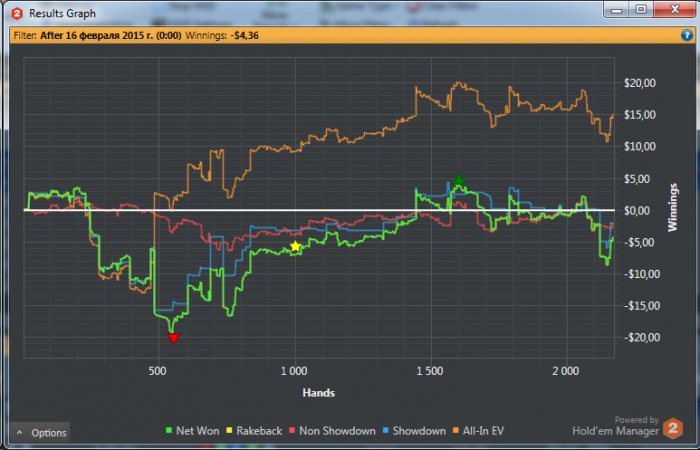
Task: Click the Winnings vertical axis title
Action: [x=672, y=207]
